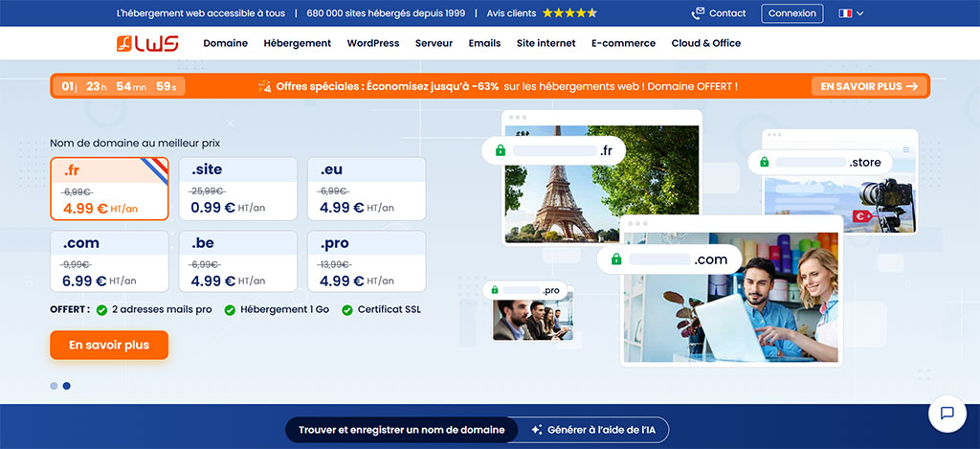Click the French flag language icon

846,13
